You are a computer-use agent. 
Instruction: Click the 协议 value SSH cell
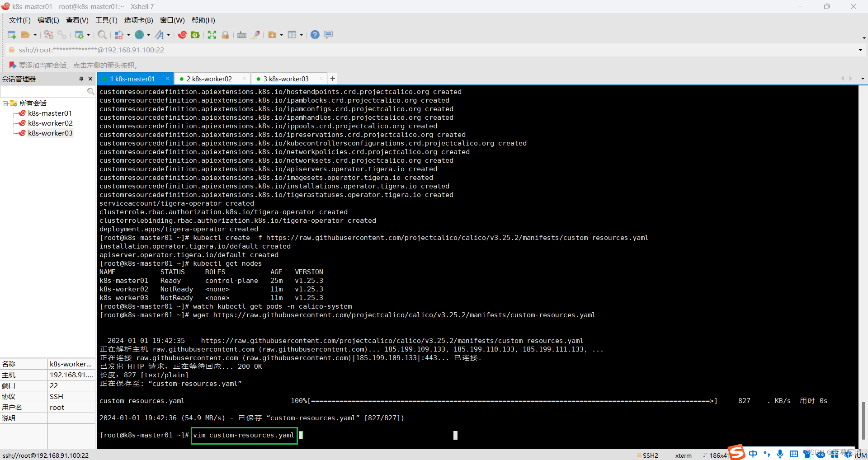pyautogui.click(x=71, y=397)
